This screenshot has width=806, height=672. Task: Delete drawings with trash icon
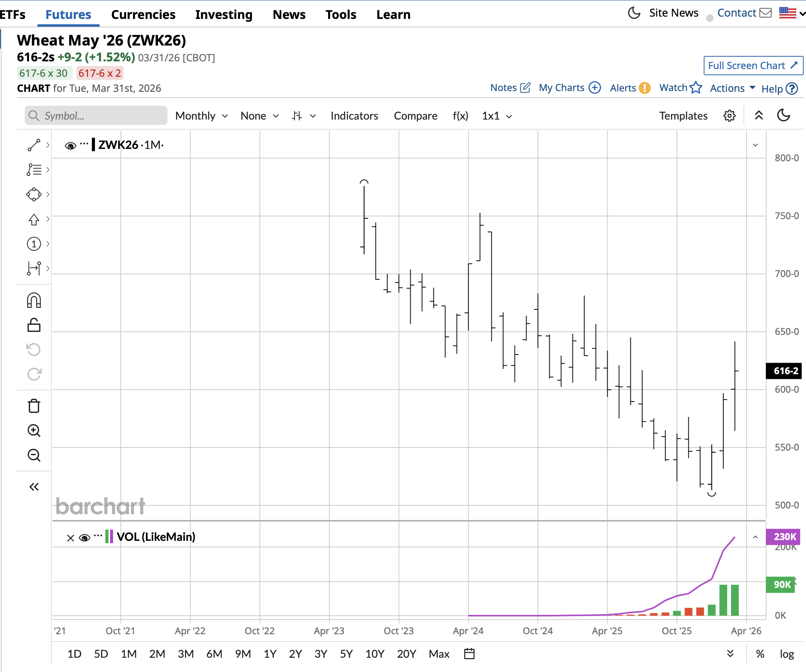click(34, 406)
